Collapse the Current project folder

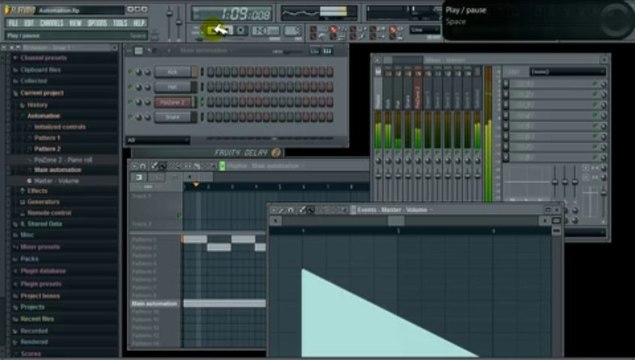42,93
